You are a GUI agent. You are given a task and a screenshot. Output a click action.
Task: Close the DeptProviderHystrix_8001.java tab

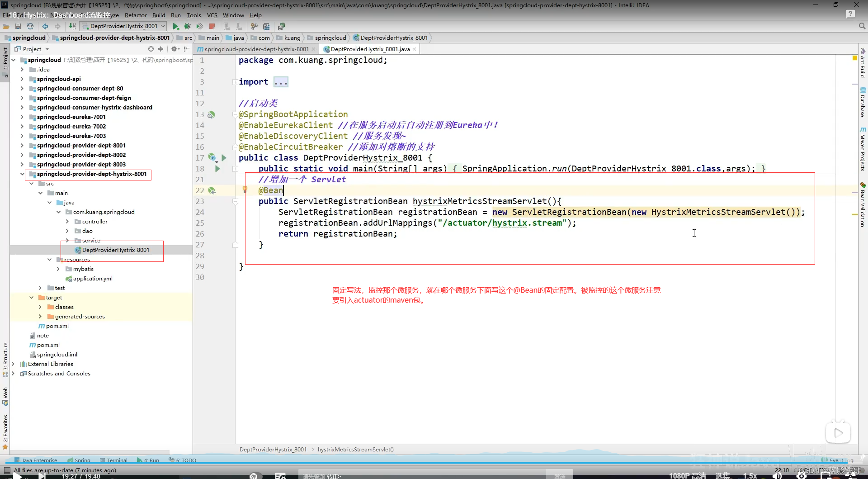414,49
